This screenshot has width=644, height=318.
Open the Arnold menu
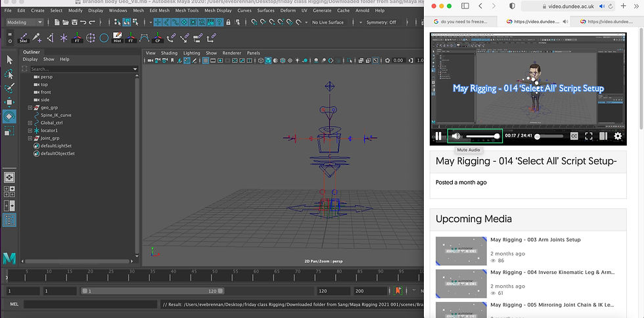click(x=362, y=11)
